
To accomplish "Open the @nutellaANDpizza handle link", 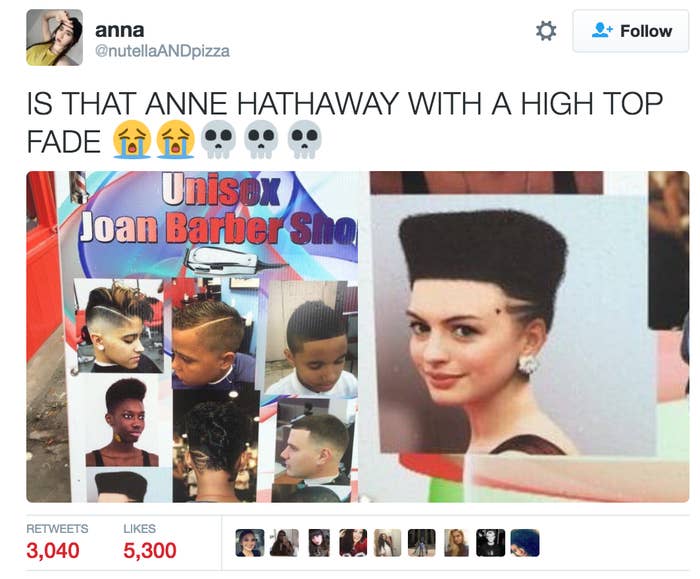I will click(x=162, y=51).
